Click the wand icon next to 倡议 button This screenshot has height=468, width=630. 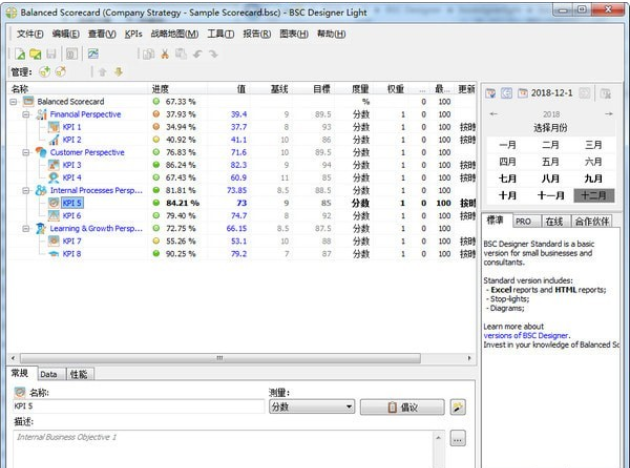pos(458,407)
